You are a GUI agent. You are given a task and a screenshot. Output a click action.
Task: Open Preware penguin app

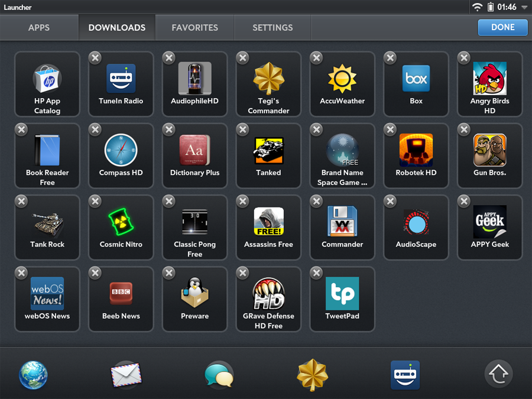pyautogui.click(x=194, y=299)
